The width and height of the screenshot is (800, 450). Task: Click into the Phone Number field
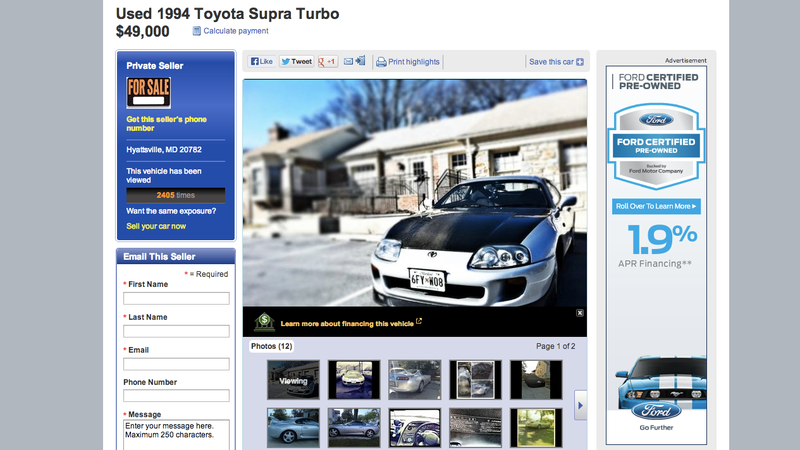[x=176, y=395]
